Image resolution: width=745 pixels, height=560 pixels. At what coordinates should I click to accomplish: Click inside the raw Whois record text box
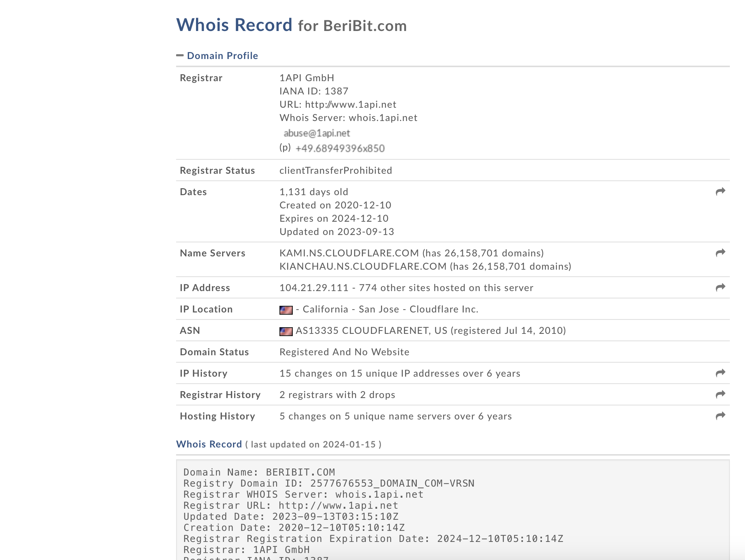point(452,511)
